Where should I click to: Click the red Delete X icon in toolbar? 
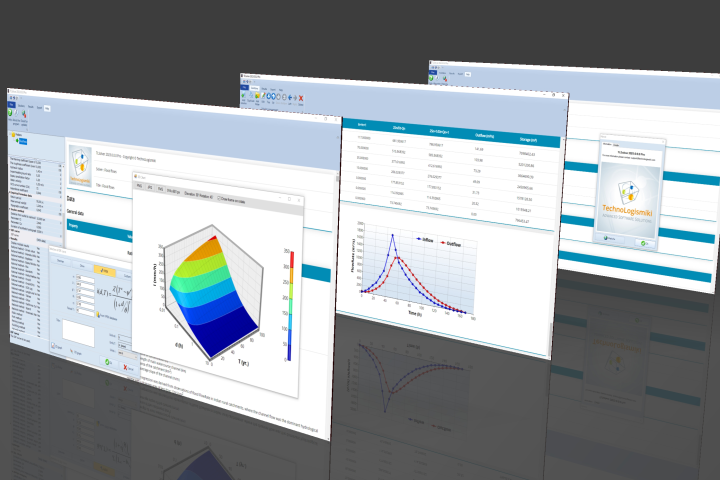pos(299,99)
